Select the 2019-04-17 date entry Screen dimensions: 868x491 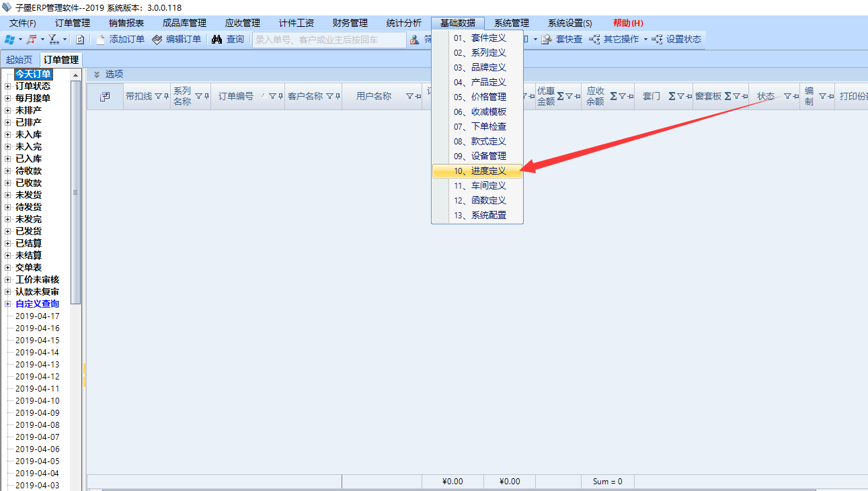(37, 316)
